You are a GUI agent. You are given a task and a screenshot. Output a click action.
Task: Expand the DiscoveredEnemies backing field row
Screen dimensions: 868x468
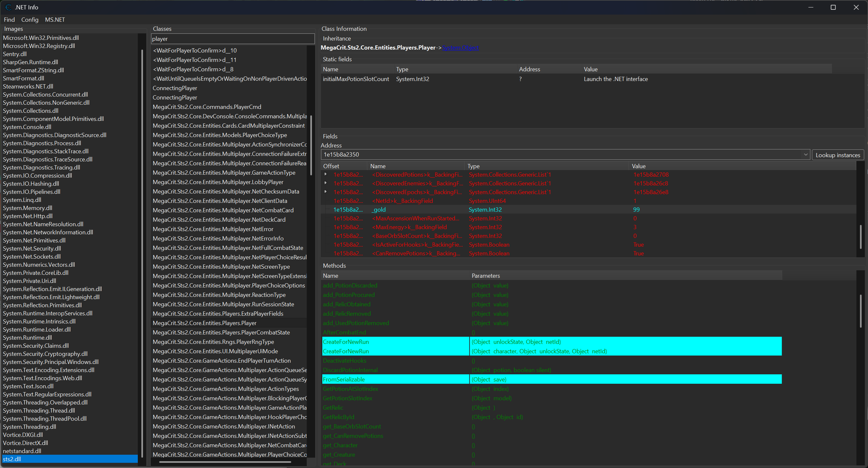pos(326,183)
